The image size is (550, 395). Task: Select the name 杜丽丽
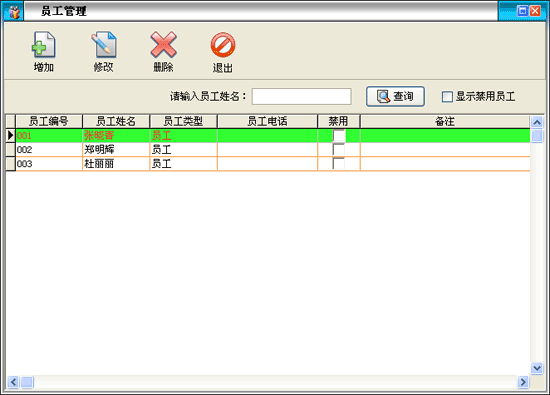pos(116,164)
